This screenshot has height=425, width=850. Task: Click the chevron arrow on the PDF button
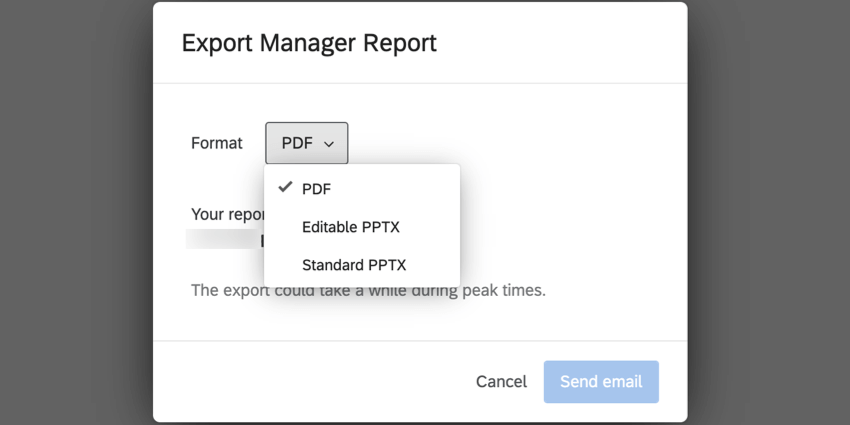click(329, 144)
